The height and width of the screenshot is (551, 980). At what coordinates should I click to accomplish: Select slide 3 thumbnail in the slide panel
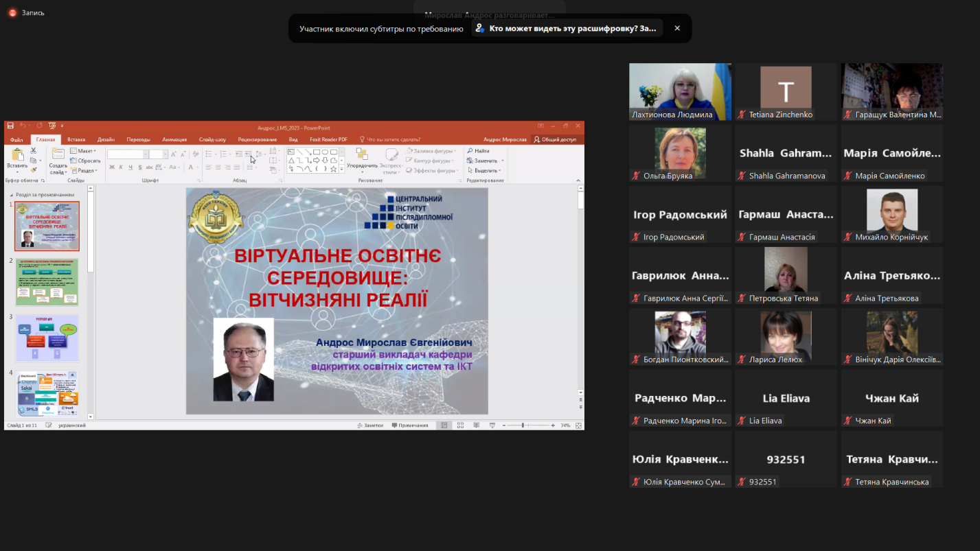tap(47, 338)
